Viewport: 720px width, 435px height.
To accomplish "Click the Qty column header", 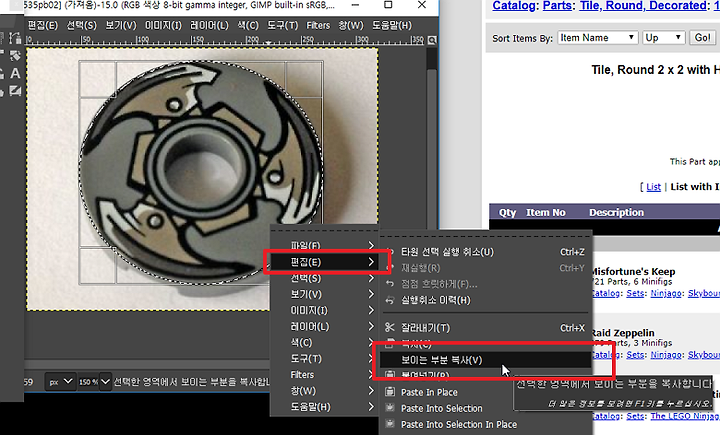I will pyautogui.click(x=507, y=212).
